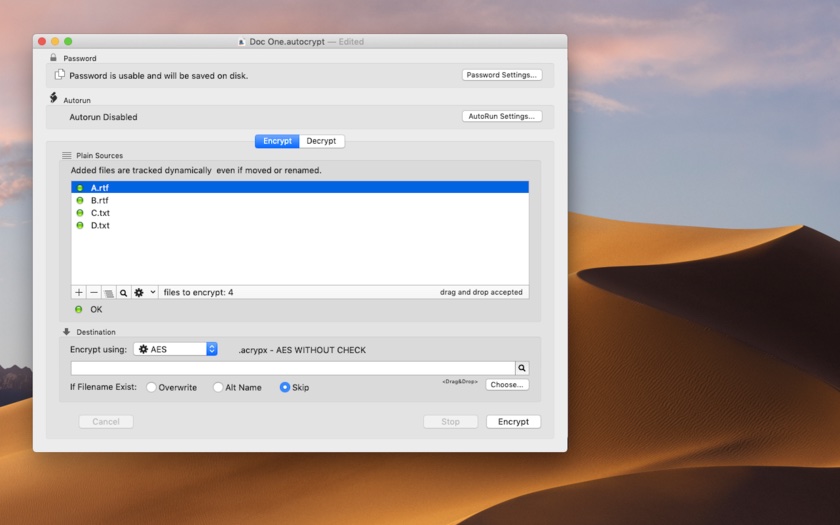840x525 pixels.
Task: Click the green status icon beside B.rtf
Action: coord(80,200)
